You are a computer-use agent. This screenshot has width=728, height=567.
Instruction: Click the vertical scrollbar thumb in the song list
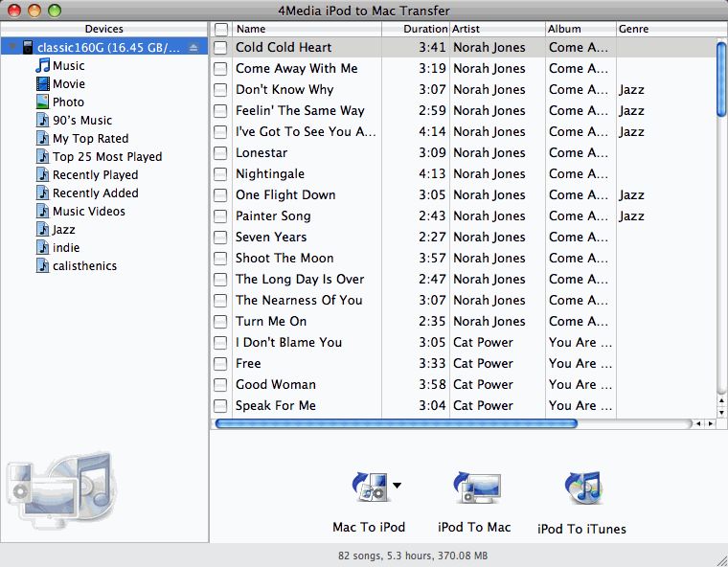(721, 79)
